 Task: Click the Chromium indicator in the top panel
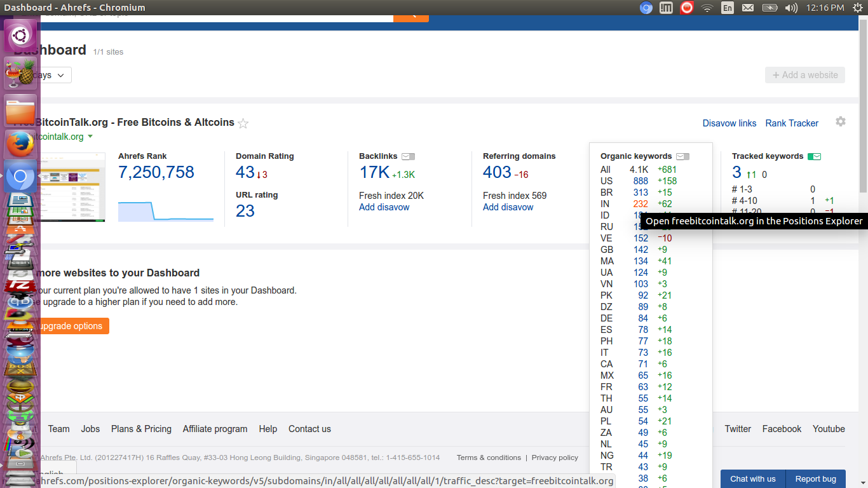pos(646,8)
